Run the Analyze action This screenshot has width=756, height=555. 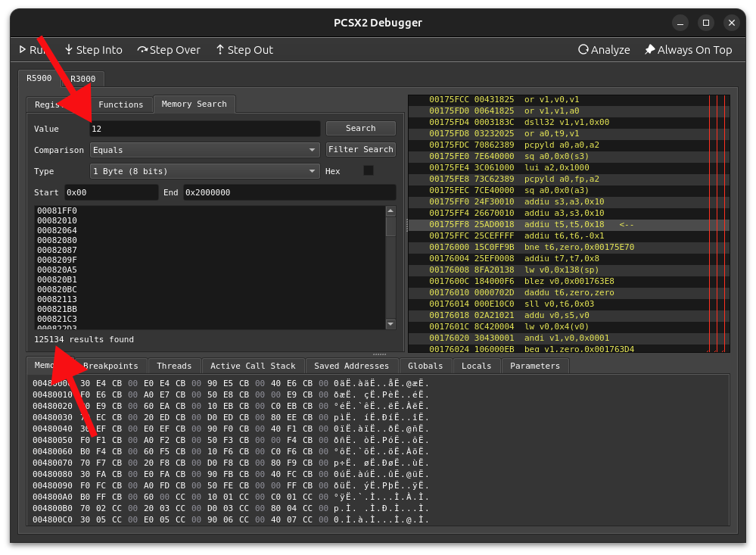604,50
